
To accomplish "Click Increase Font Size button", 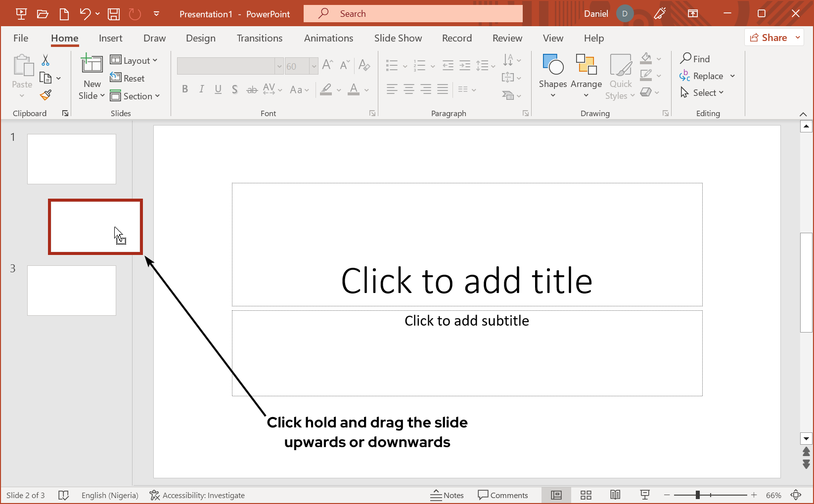I will (x=327, y=64).
